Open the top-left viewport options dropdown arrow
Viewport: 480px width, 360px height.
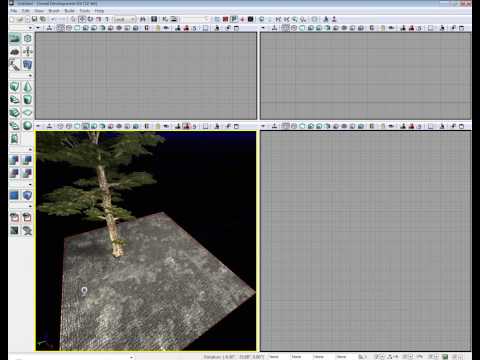pyautogui.click(x=38, y=28)
